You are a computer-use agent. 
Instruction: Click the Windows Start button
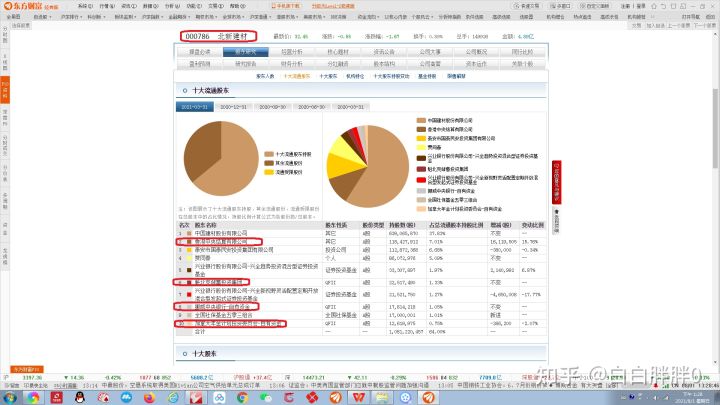[10, 397]
